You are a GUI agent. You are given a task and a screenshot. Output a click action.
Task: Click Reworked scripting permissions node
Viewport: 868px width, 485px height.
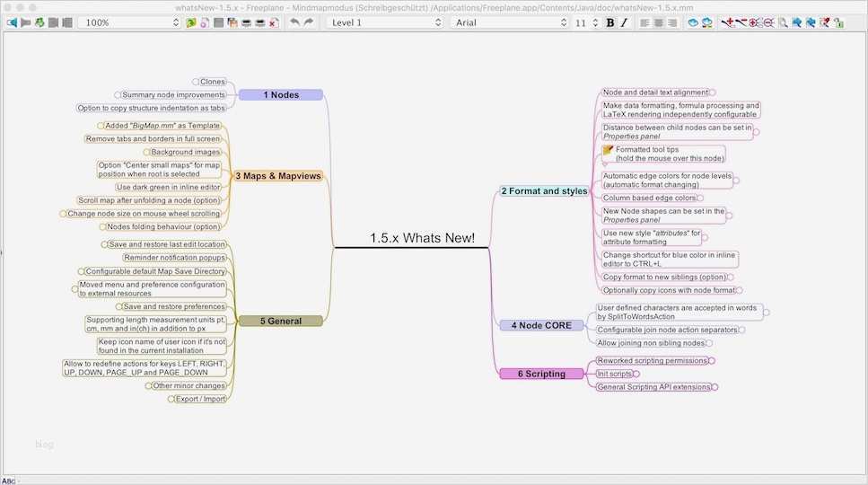tap(652, 361)
